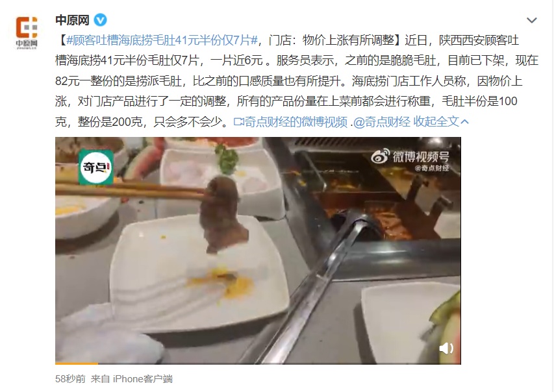
Task: Click the 58秒前 timestamp
Action: click(70, 379)
